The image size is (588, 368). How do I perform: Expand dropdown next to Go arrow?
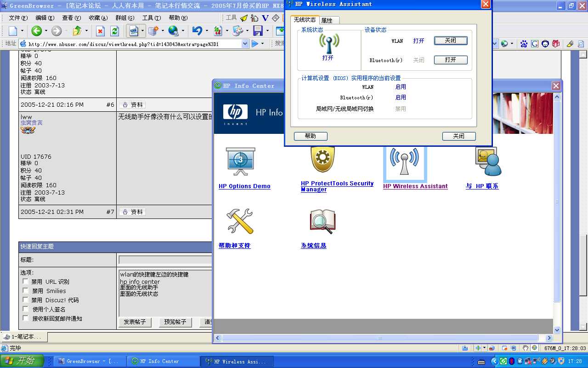[263, 44]
